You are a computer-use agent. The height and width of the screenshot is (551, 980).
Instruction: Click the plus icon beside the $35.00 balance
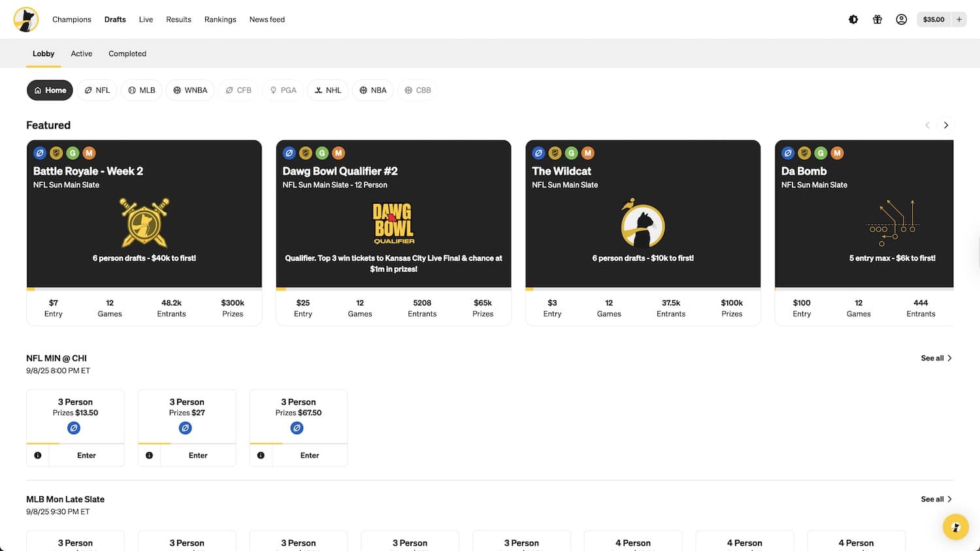click(959, 20)
